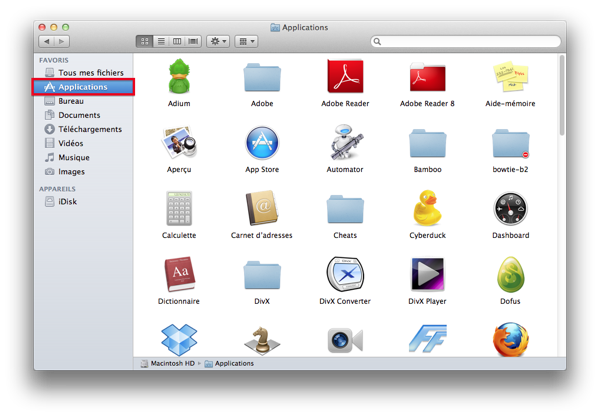The image size is (600, 417).
Task: Select the Automator robot icon
Action: 346,142
